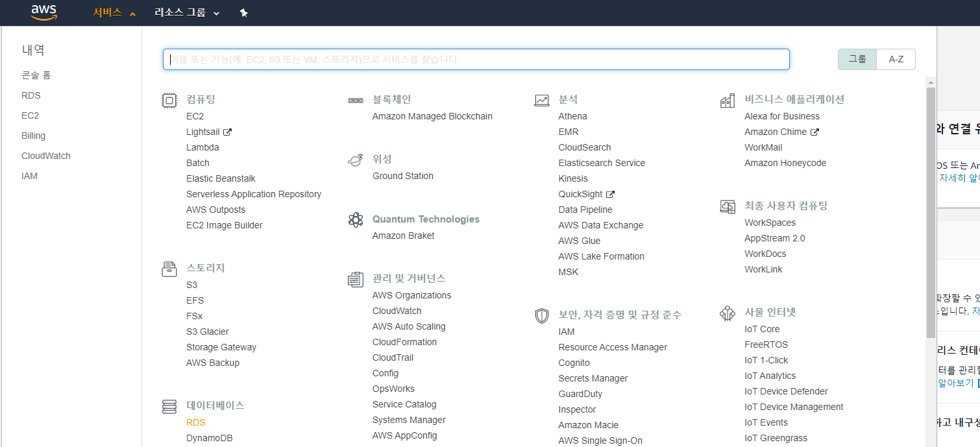Click the Analytics (분석) chart icon

coord(542,100)
